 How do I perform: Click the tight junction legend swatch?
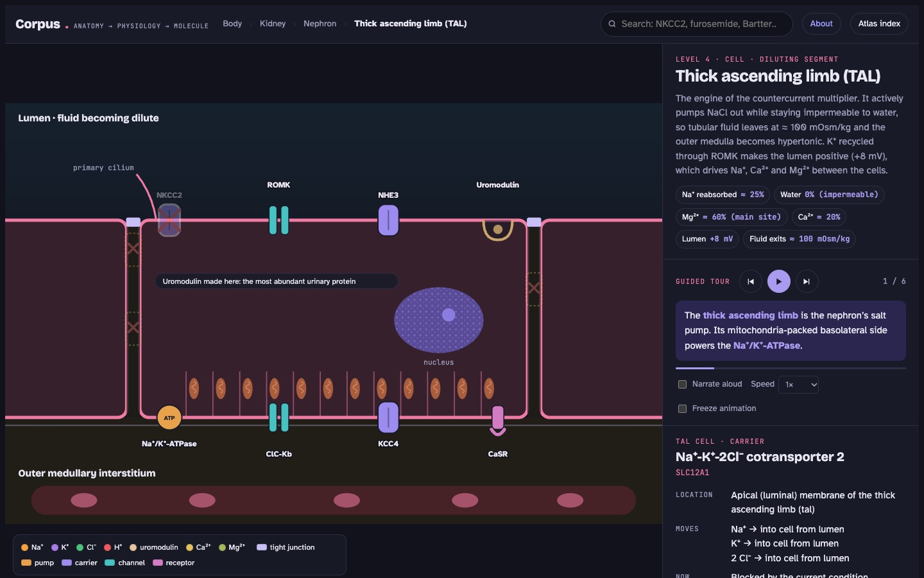(262, 547)
